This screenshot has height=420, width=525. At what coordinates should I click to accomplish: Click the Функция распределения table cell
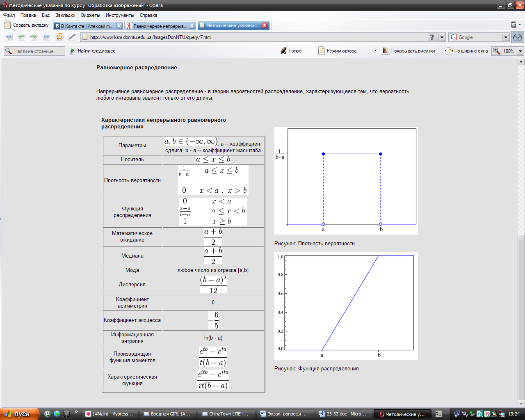pyautogui.click(x=132, y=212)
